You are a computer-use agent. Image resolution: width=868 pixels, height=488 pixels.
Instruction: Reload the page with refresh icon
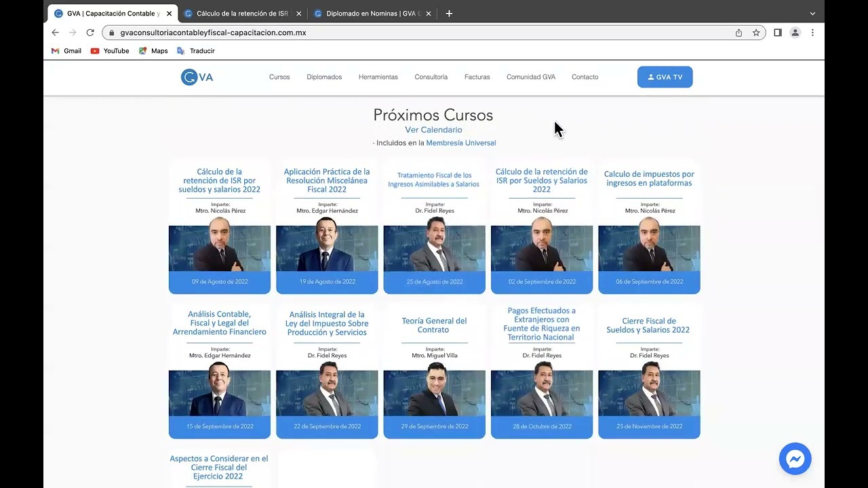pos(90,33)
